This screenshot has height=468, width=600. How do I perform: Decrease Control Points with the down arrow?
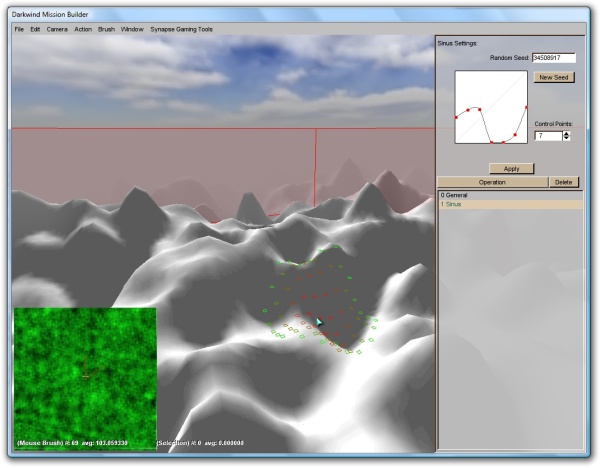pyautogui.click(x=566, y=138)
